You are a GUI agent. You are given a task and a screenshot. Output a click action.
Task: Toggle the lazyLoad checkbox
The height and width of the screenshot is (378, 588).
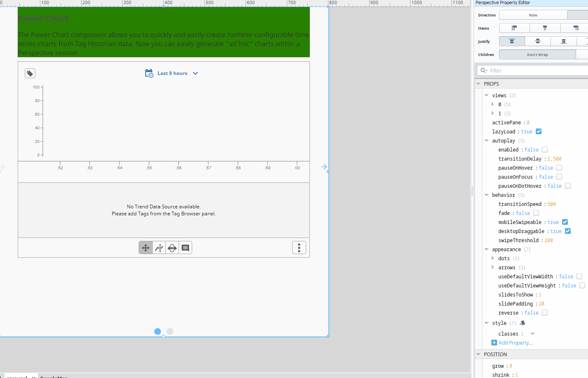click(539, 131)
